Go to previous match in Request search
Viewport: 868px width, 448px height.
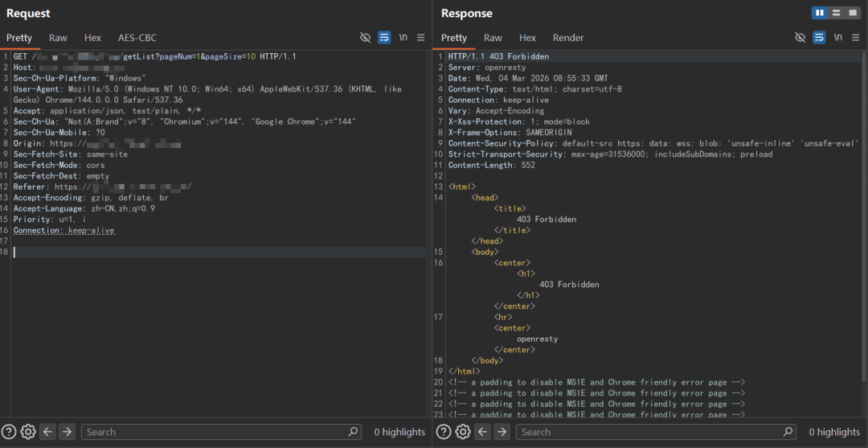coord(47,432)
